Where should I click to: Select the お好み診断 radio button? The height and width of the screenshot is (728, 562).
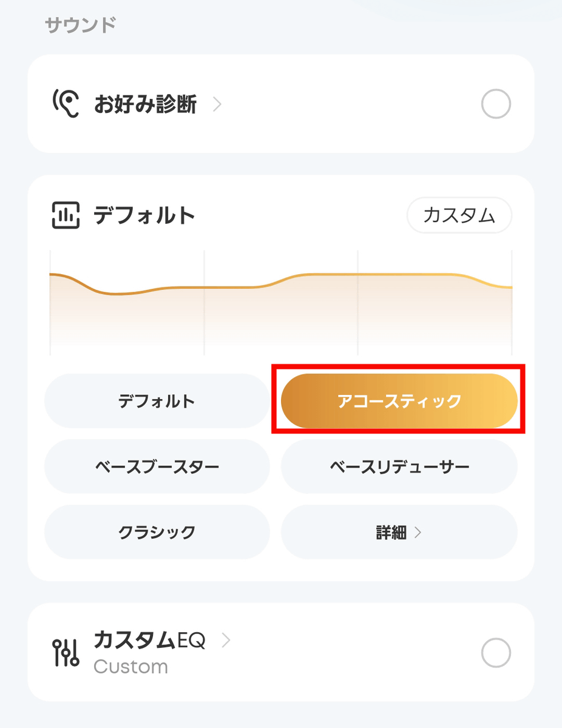tap(496, 104)
